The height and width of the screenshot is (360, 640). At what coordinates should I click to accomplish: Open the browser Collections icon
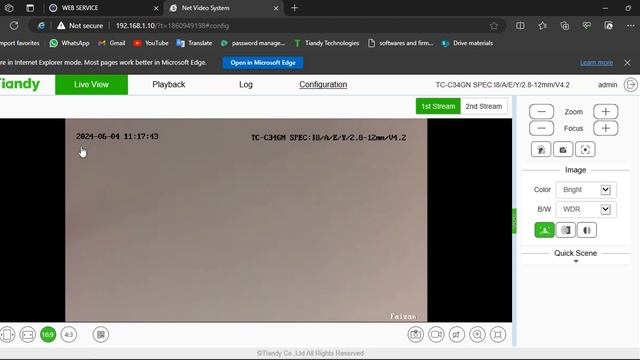click(x=564, y=26)
